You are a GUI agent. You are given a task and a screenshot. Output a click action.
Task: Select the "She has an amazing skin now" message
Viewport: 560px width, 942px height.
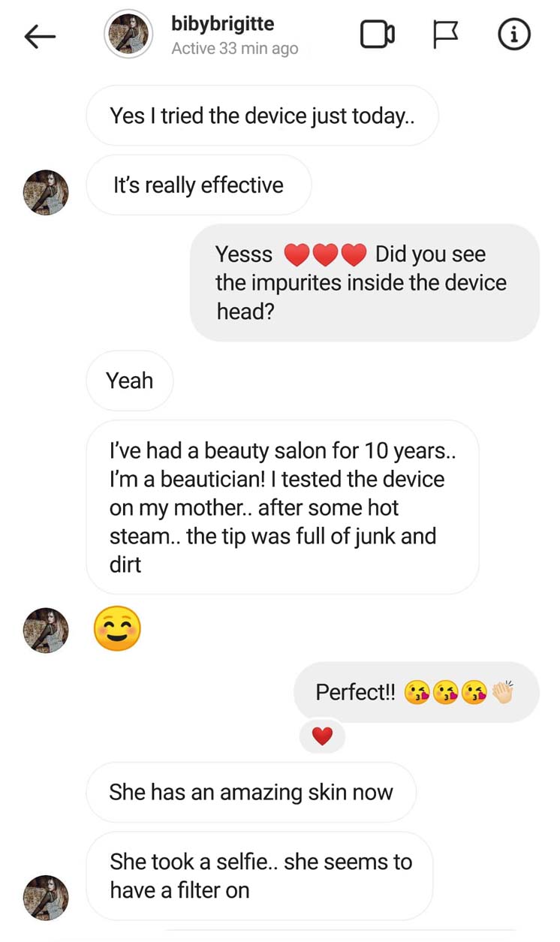(251, 793)
